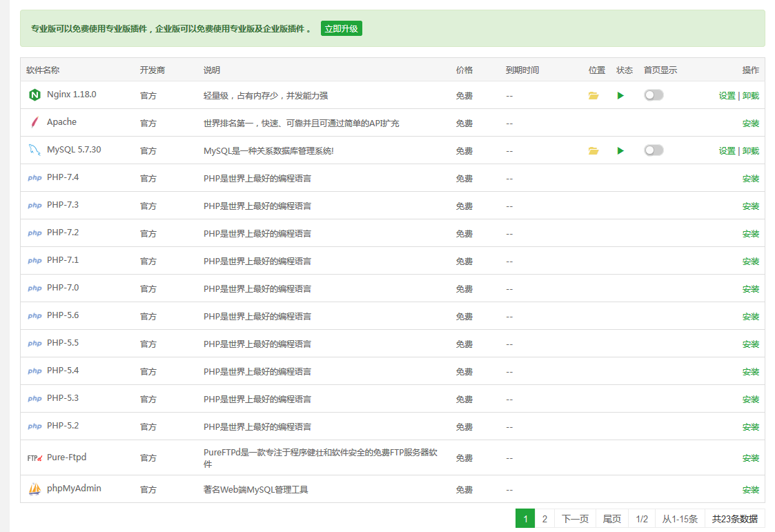Open MySQL 设置 settings link
This screenshot has height=532, width=775.
point(727,151)
